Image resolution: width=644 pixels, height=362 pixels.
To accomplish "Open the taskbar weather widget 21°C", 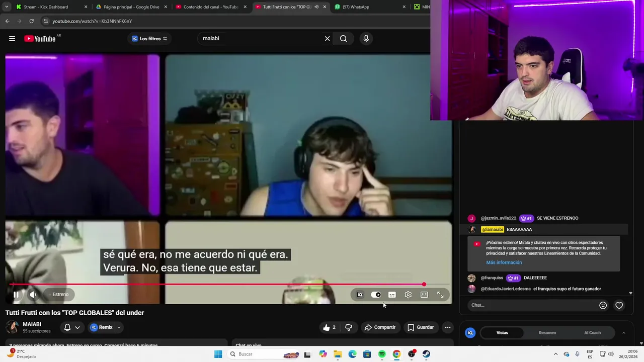I will (x=21, y=354).
